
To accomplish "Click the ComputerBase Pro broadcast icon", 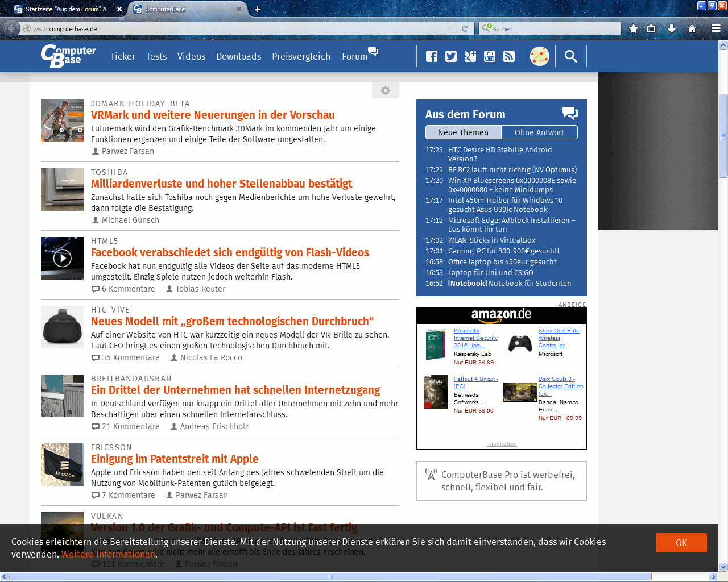I will (431, 474).
